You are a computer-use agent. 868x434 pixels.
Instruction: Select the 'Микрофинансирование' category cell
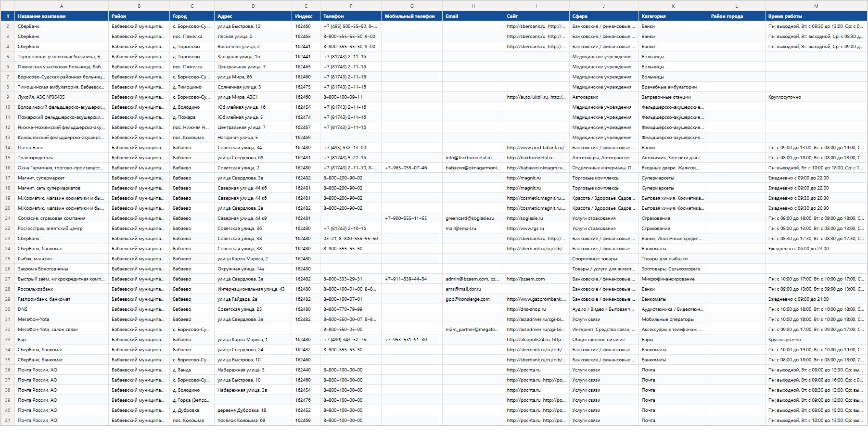pos(673,279)
